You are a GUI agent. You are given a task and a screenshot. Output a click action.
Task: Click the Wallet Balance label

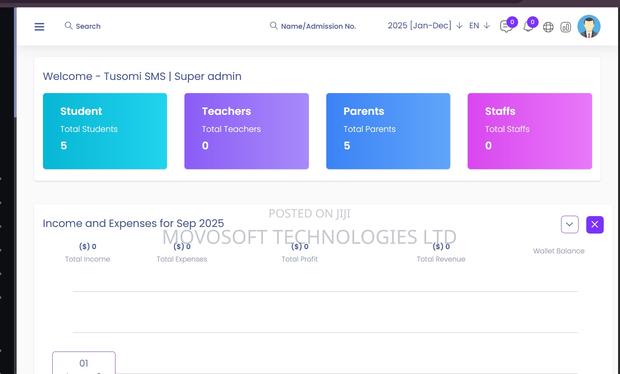pos(558,251)
